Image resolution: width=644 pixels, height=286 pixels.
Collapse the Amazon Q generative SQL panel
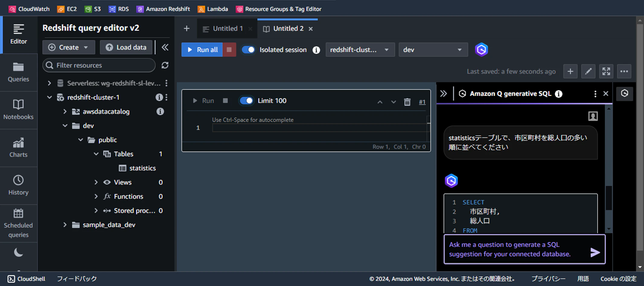[x=443, y=94]
